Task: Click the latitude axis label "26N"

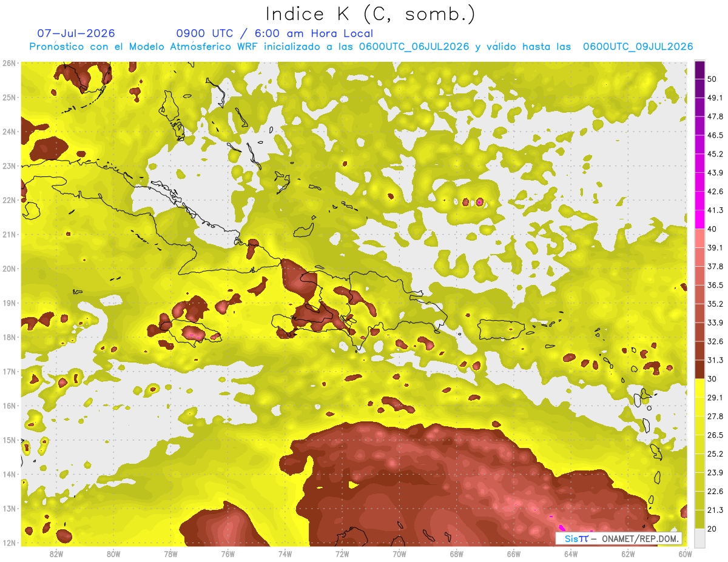Action: [x=9, y=63]
